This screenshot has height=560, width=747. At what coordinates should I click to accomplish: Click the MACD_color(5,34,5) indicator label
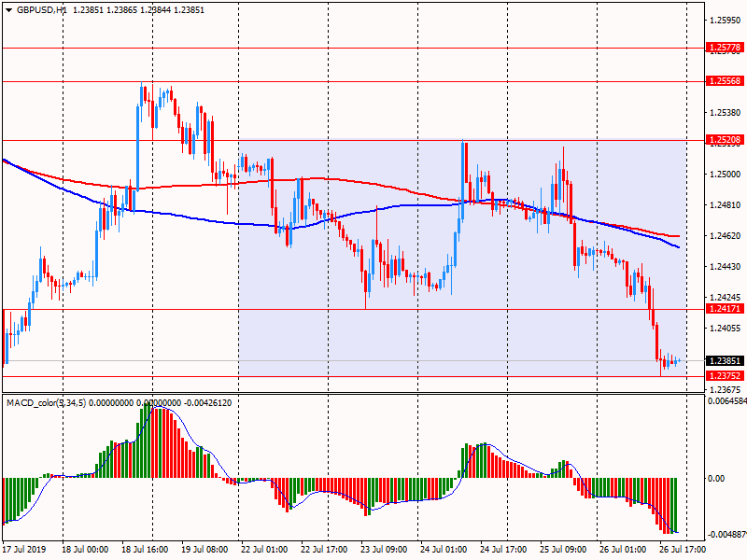coord(46,403)
